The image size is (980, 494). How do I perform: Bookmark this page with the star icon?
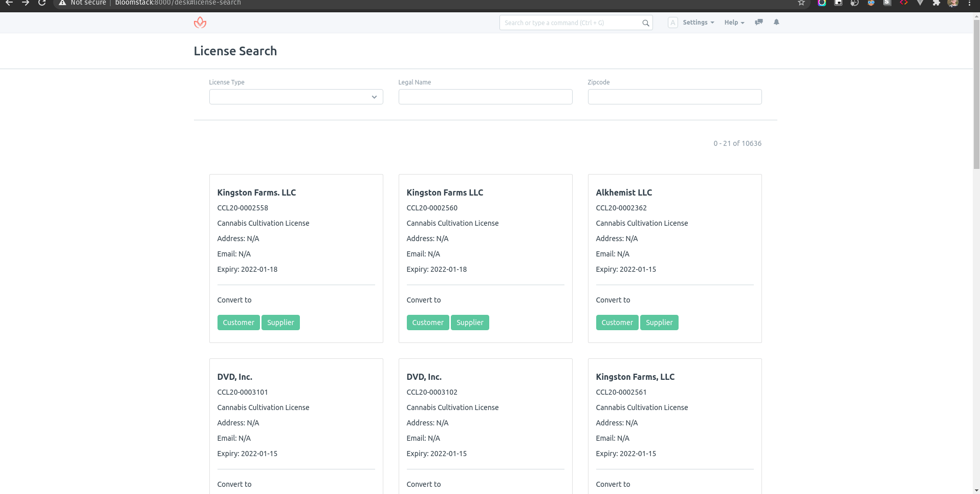point(801,3)
